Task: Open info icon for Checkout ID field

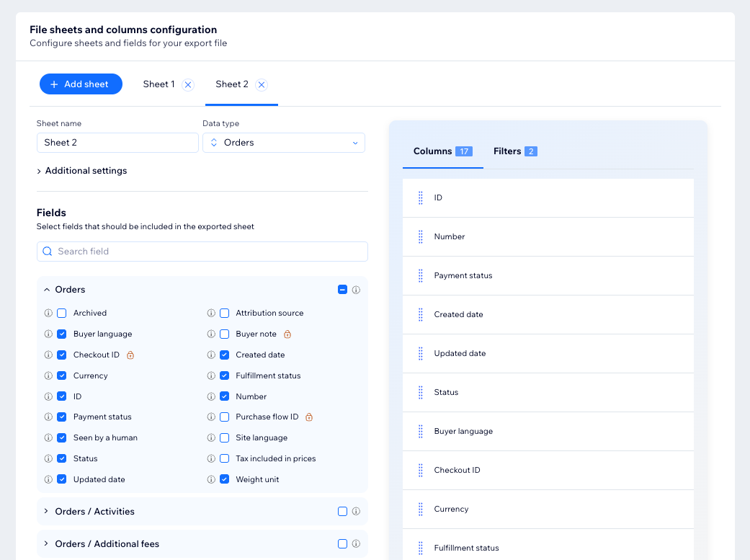Action: click(48, 355)
